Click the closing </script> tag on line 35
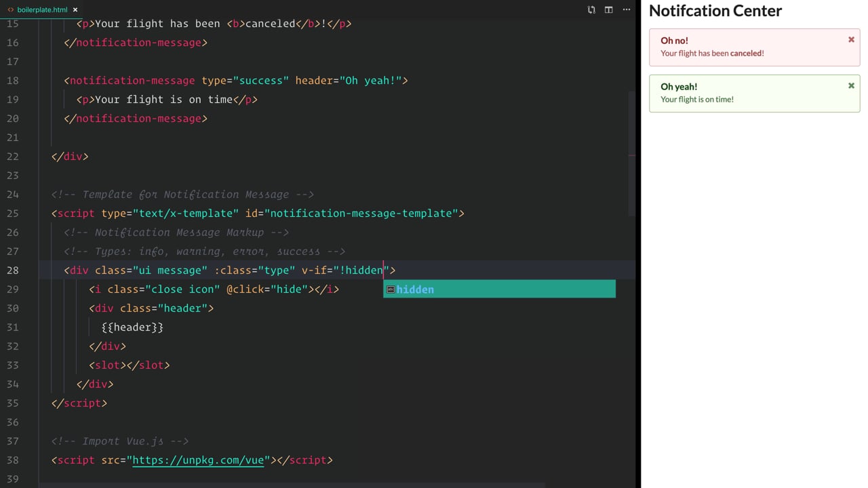868x488 pixels. pos(79,403)
